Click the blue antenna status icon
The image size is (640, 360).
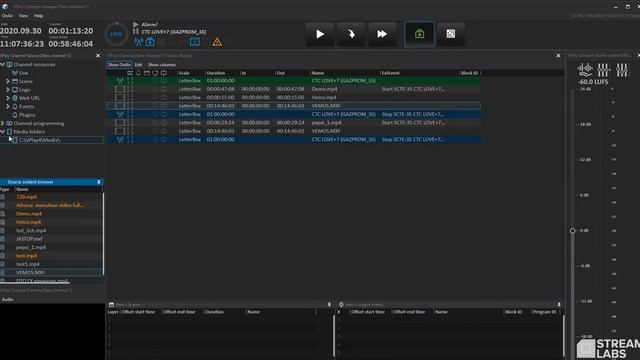138,42
